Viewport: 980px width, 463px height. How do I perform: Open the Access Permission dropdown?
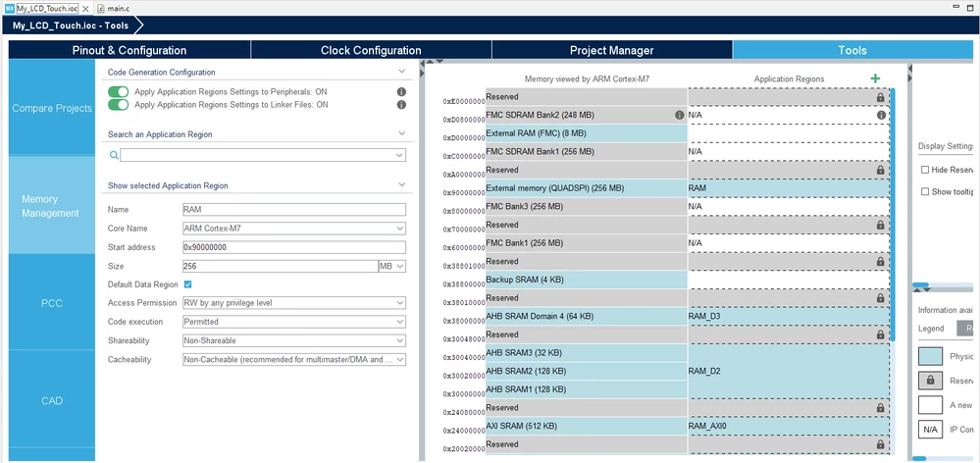tap(294, 303)
